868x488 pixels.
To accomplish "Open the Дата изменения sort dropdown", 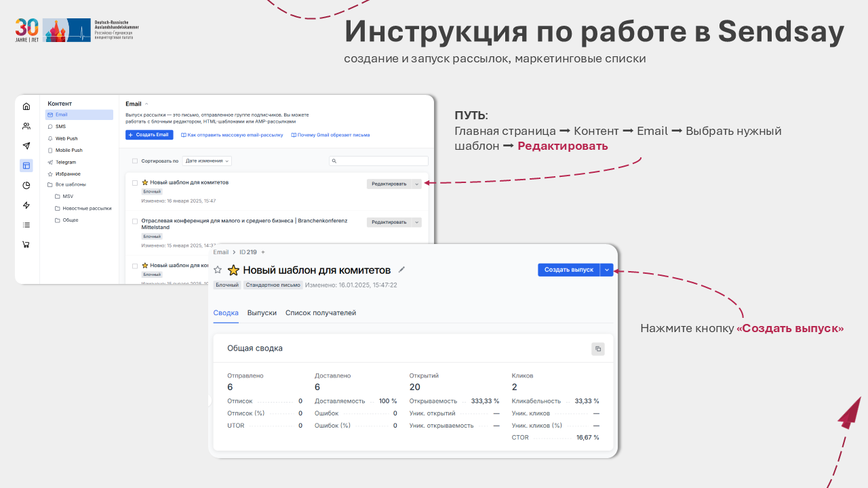I will pyautogui.click(x=207, y=161).
